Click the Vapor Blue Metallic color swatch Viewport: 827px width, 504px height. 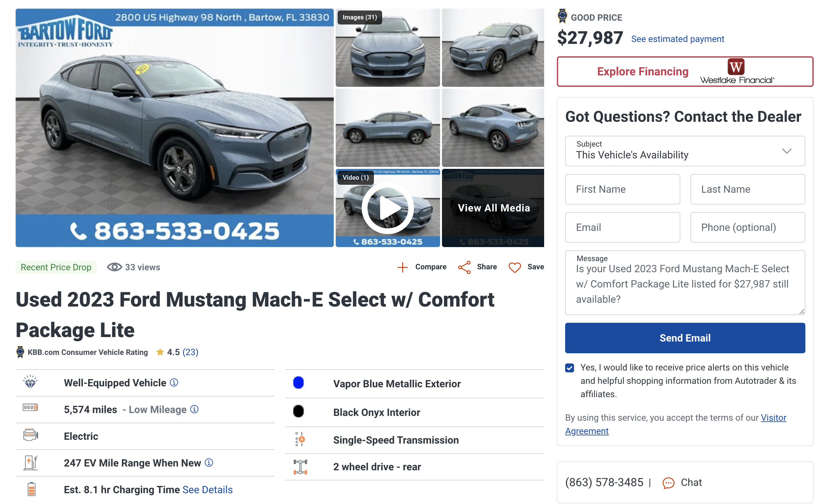point(298,383)
